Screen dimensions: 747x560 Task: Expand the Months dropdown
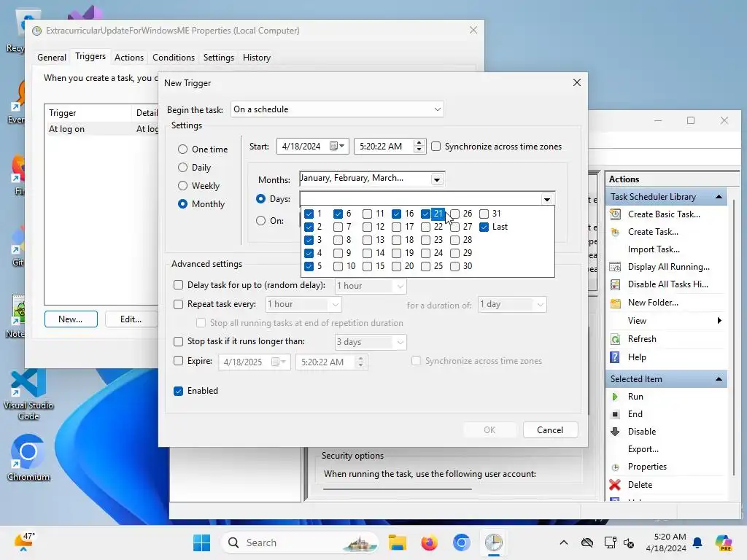tap(437, 179)
